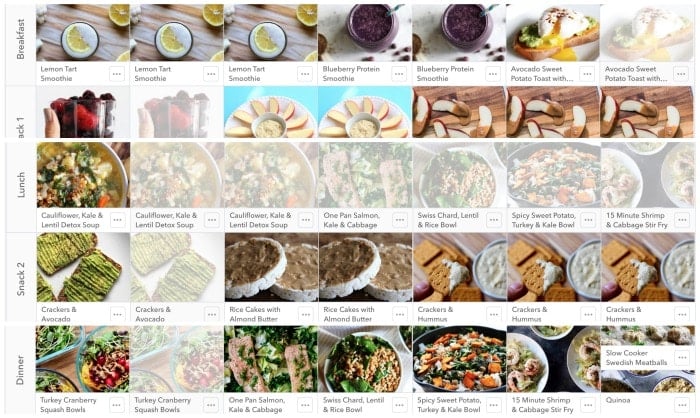700x418 pixels.
Task: Click the three dots on Lunch's Swiss Chard bowl
Action: coord(494,220)
